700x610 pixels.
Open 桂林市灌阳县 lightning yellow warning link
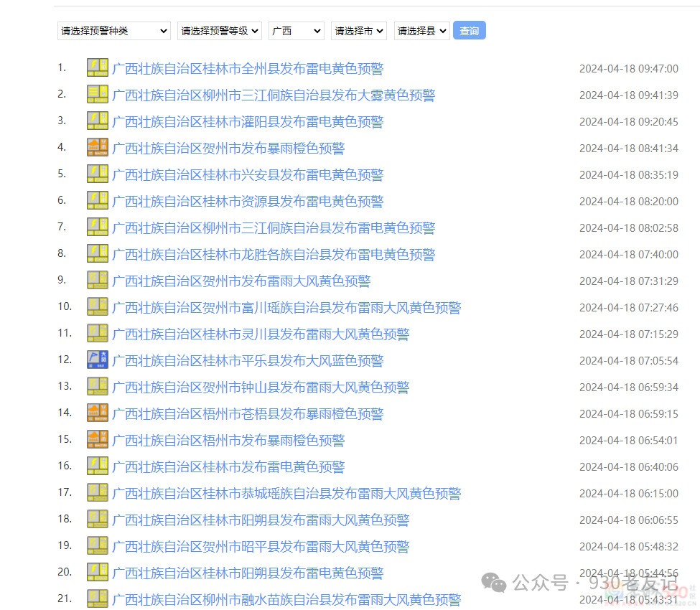(248, 122)
